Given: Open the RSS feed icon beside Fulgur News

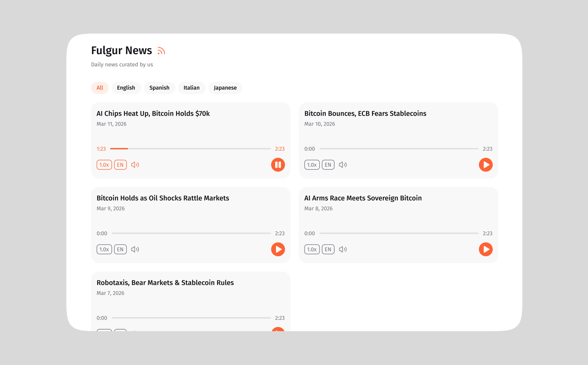Looking at the screenshot, I should pyautogui.click(x=161, y=51).
